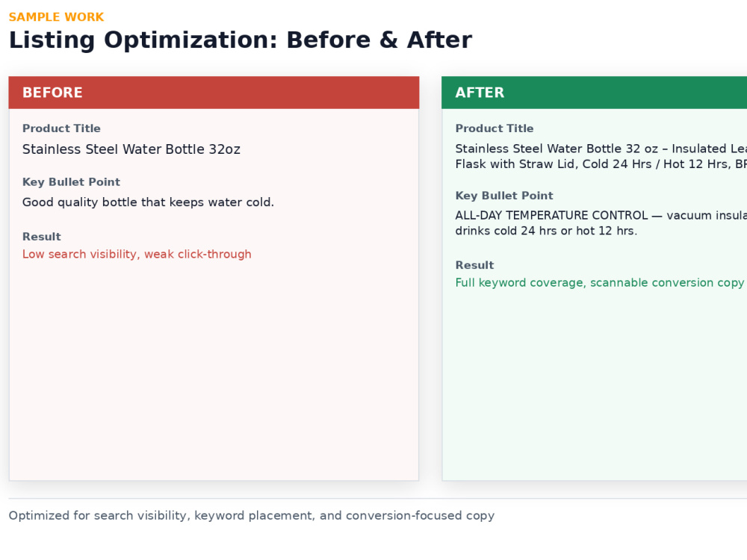
Task: Click the empty area of the Before card
Action: point(214,371)
